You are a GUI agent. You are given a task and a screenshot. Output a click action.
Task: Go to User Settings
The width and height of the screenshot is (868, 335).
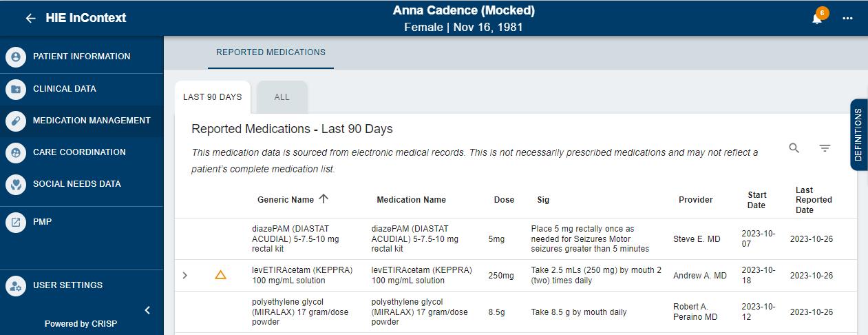click(x=67, y=285)
